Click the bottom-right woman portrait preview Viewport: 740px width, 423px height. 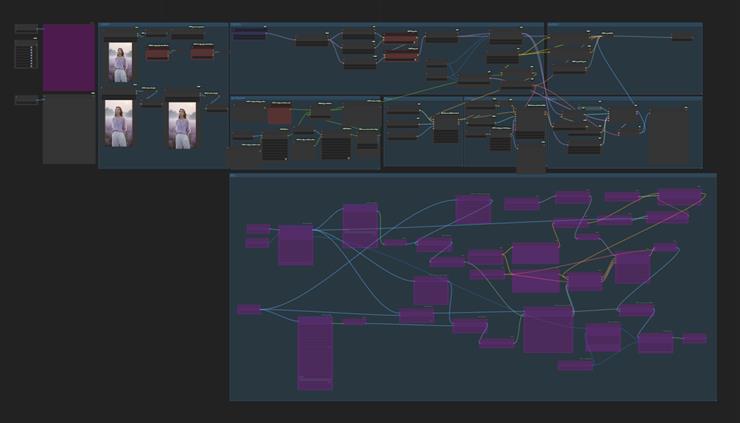pos(181,127)
